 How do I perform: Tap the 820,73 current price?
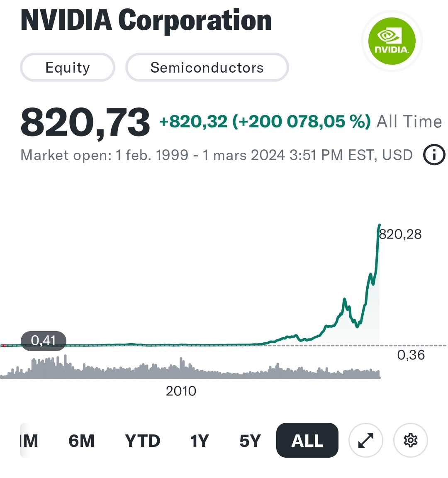click(85, 122)
